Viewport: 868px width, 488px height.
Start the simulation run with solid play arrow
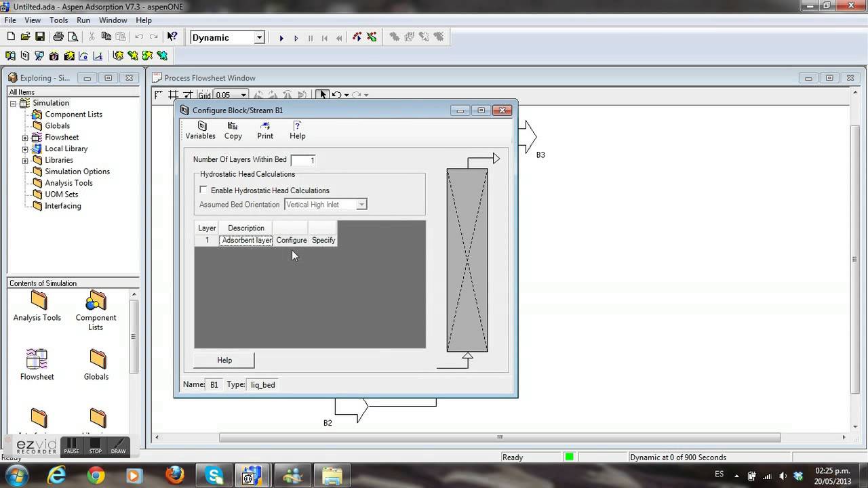tap(281, 38)
